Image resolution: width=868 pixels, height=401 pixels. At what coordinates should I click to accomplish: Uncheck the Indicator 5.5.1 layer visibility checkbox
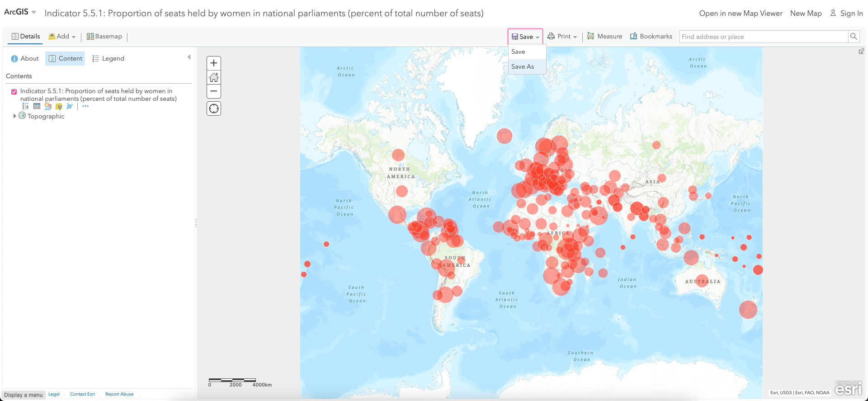click(14, 92)
